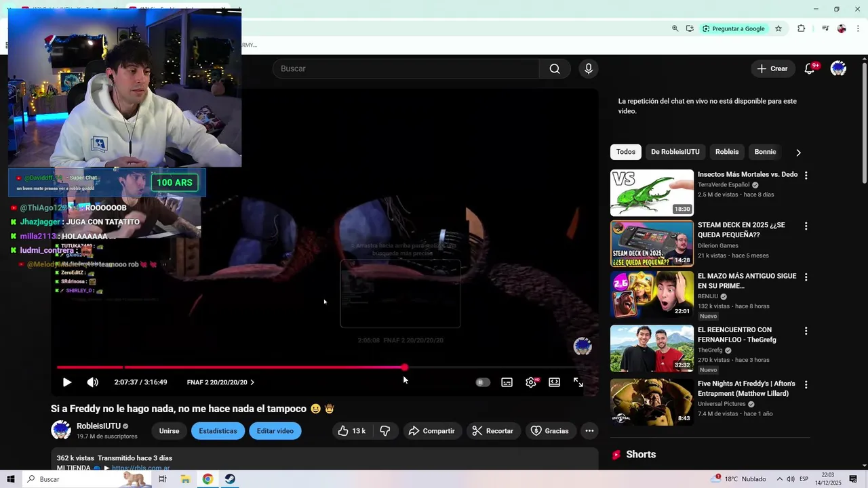Open El mazo más antiguo video thumbnail
Screen dimensions: 868x488
coord(652,294)
